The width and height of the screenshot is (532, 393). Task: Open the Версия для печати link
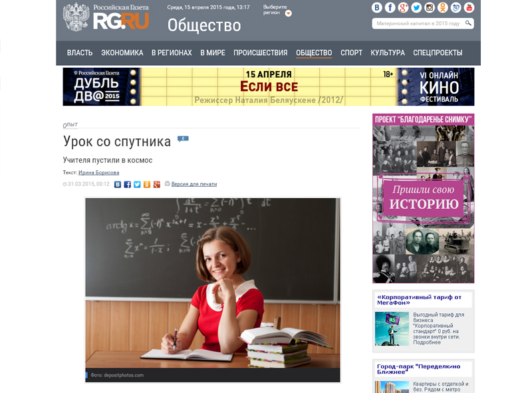[194, 184]
